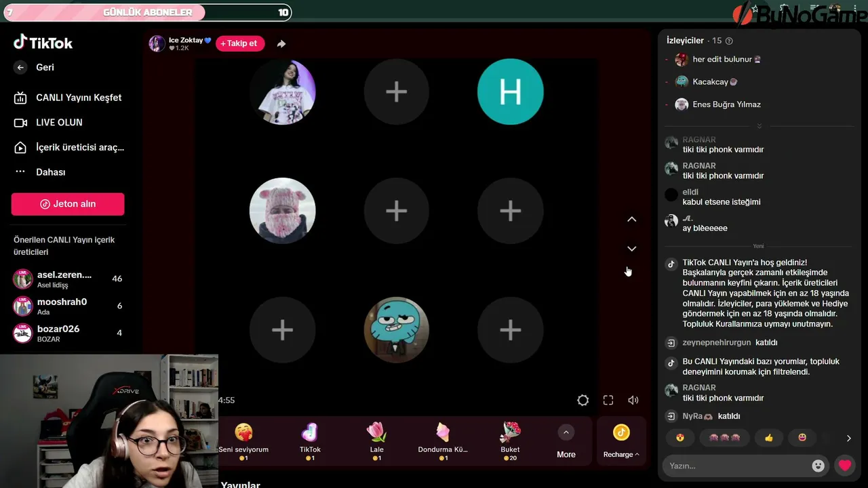Click the İzleyiciler viewers heading
Viewport: 868px width, 488px height.
[x=685, y=41]
